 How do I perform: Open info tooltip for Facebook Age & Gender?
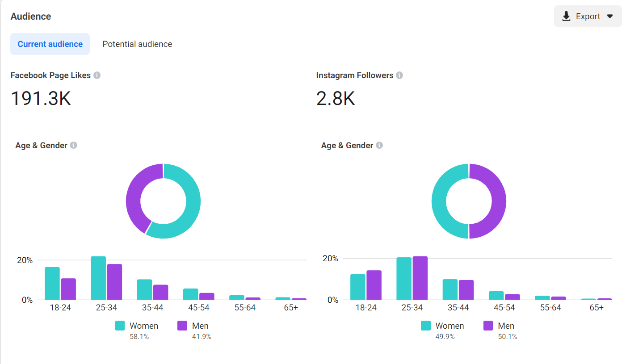click(x=74, y=146)
